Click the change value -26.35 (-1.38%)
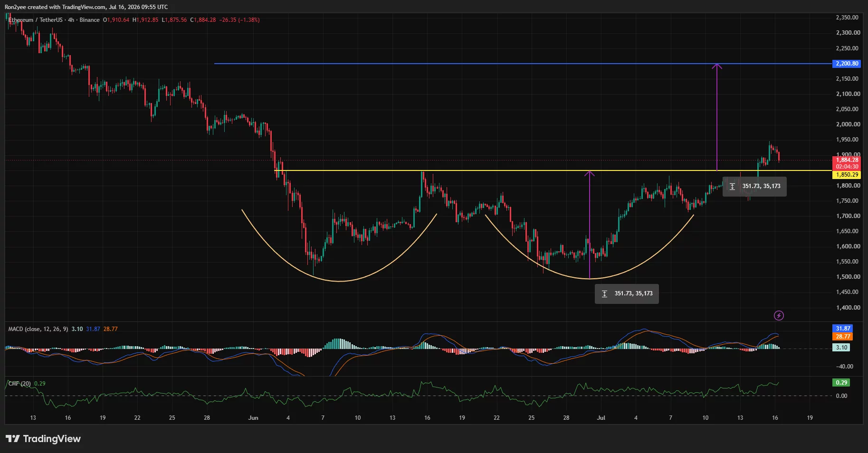868x453 pixels. click(x=239, y=20)
